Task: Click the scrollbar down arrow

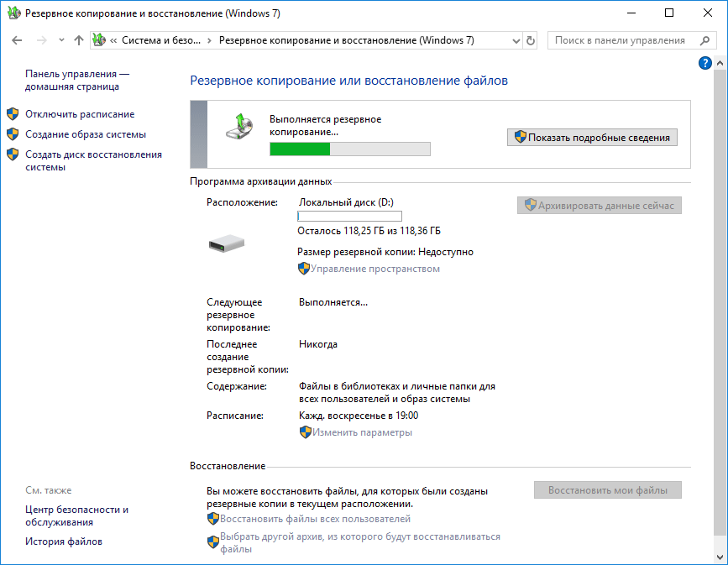Action: (720, 557)
